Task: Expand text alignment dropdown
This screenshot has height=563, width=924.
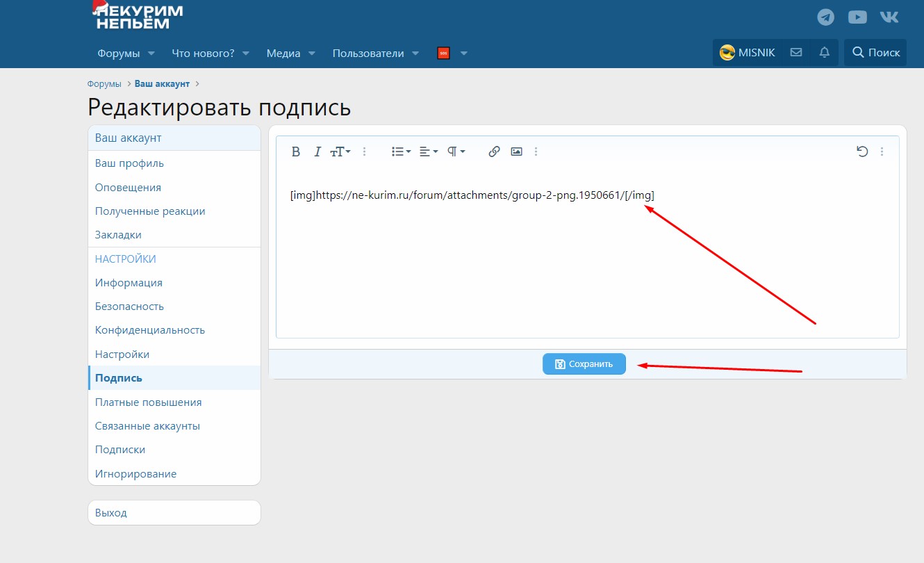Action: [429, 152]
